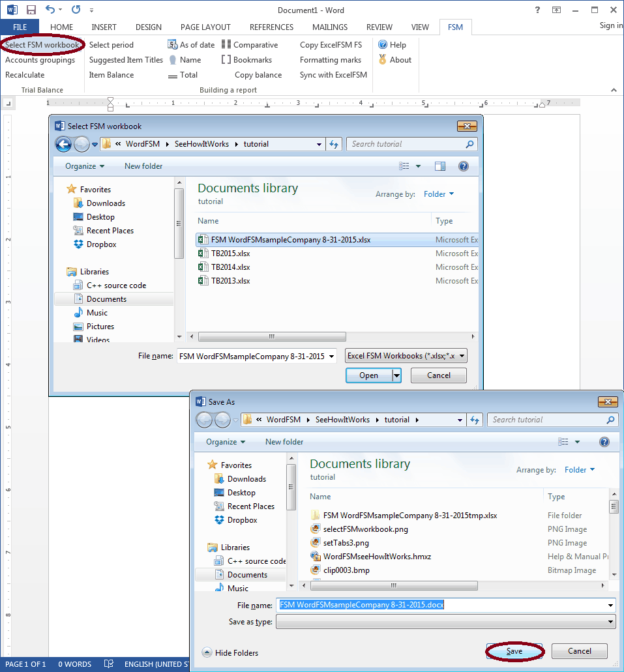Change view icon in Select FSM workbook dialog
Image resolution: width=624 pixels, height=672 pixels.
(404, 166)
